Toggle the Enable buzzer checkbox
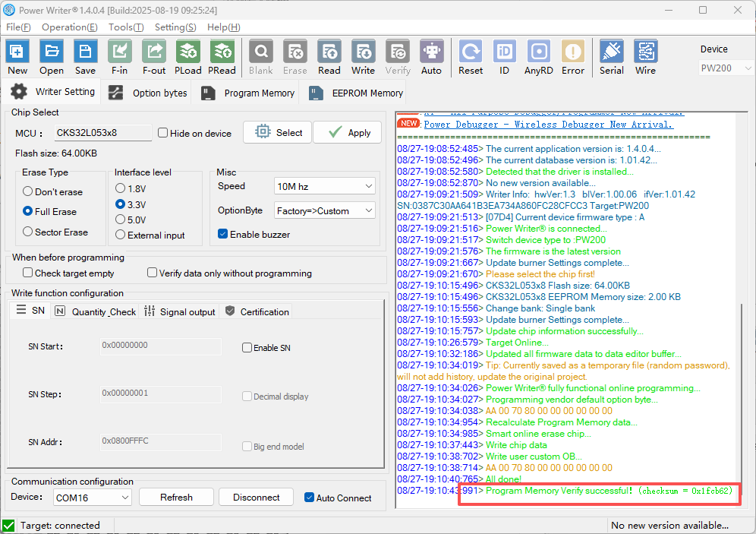The width and height of the screenshot is (756, 534). (222, 234)
